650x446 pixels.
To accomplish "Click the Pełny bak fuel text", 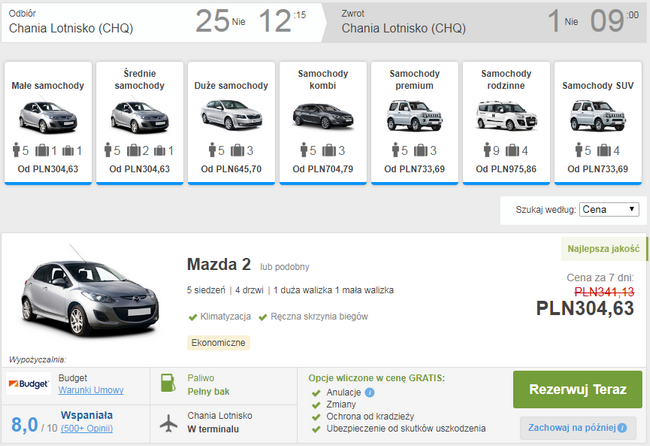I will point(209,392).
